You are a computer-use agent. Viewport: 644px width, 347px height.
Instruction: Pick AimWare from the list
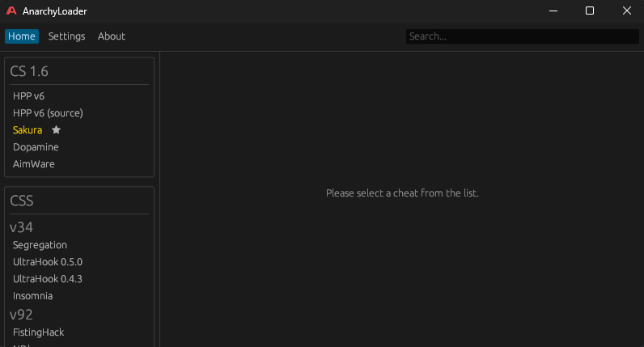click(x=34, y=164)
